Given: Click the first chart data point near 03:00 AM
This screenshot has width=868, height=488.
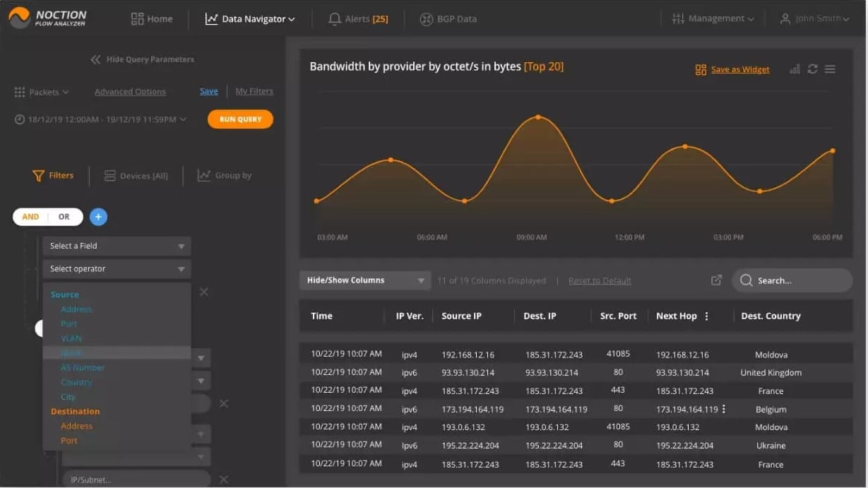Looking at the screenshot, I should click(x=316, y=201).
